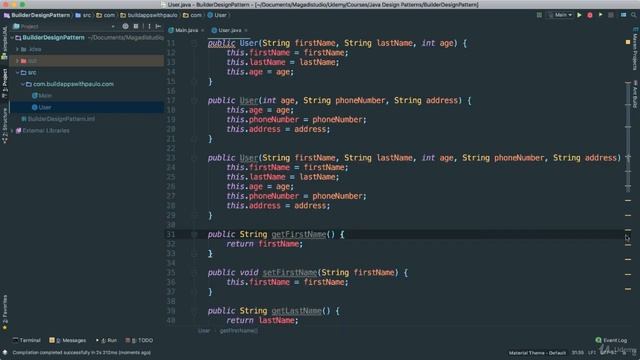Click the underlined public keyword on line 11
This screenshot has width=640, height=360.
point(221,43)
